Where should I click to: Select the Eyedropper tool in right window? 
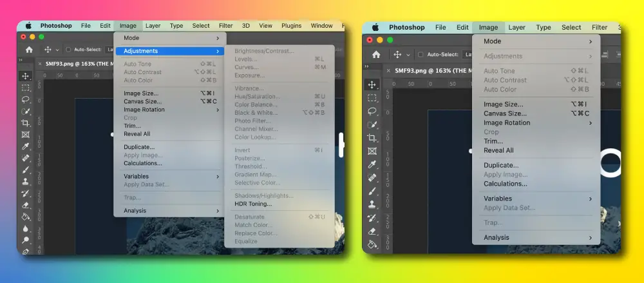372,164
